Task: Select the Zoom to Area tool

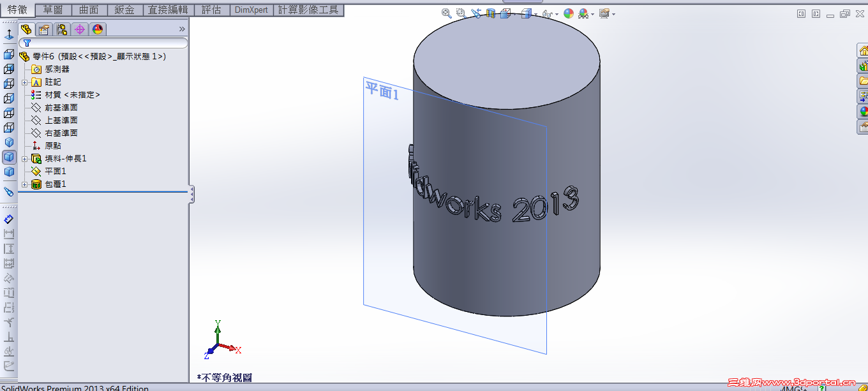Action: pos(461,13)
